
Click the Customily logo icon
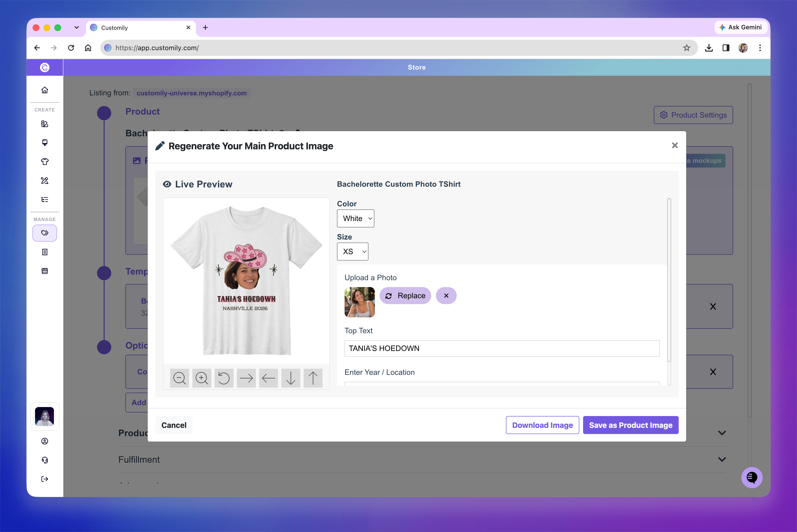45,67
